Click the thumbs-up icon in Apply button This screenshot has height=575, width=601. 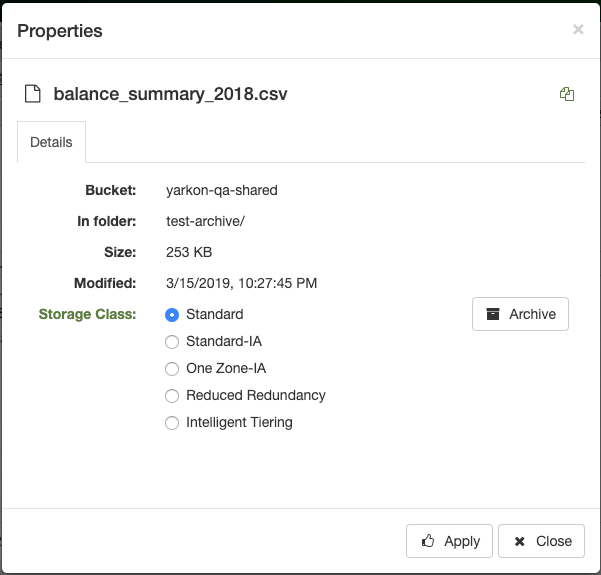click(x=428, y=541)
